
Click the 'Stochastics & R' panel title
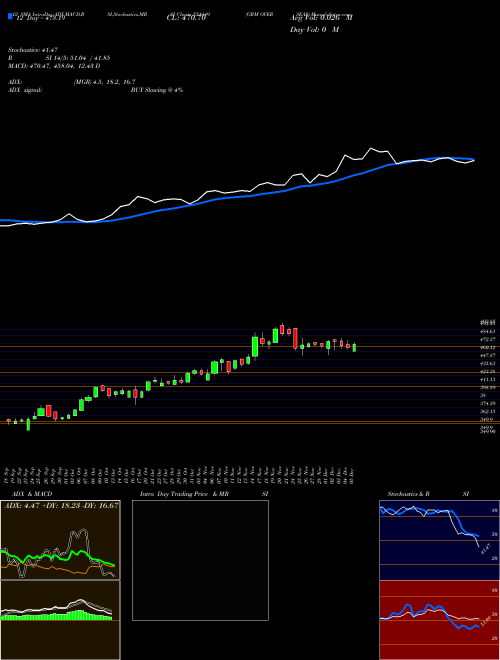409,494
